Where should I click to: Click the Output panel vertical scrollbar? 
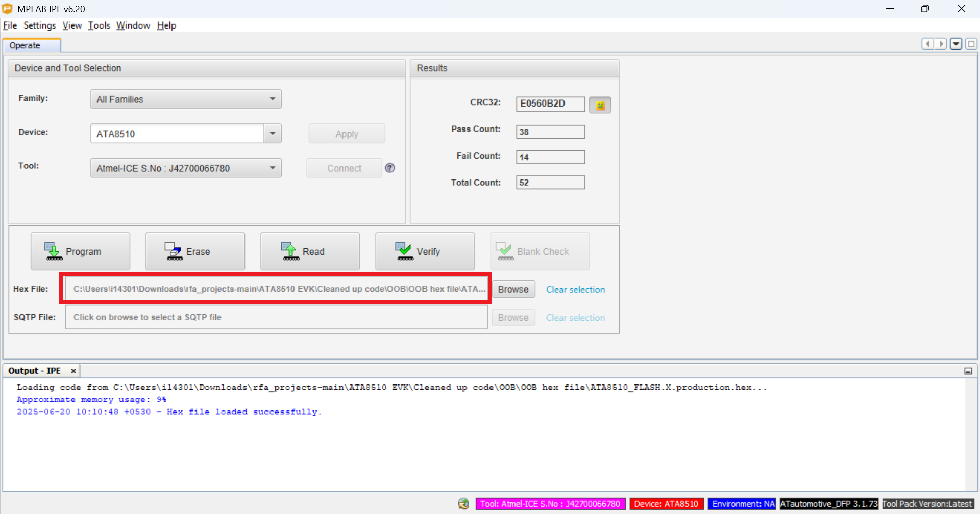click(x=970, y=434)
